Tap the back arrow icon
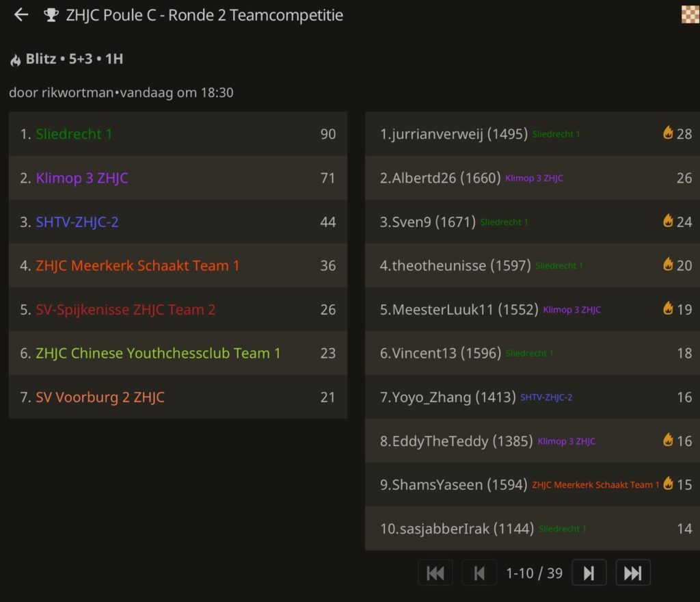The width and height of the screenshot is (700, 602). coord(21,15)
